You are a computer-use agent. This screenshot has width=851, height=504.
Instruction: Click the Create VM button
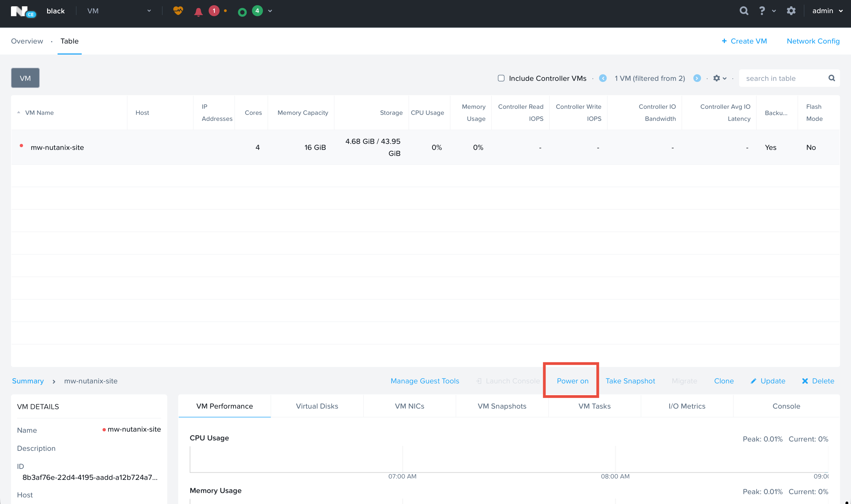coord(744,41)
